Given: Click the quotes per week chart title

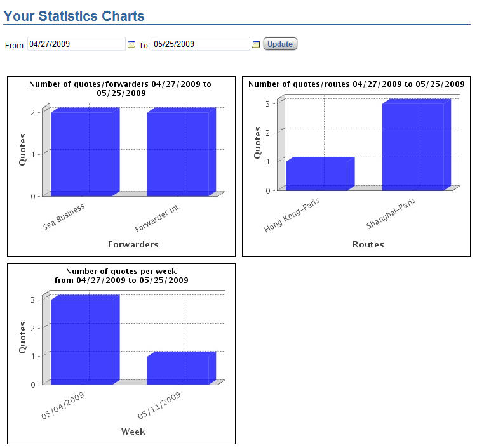Looking at the screenshot, I should (x=121, y=275).
